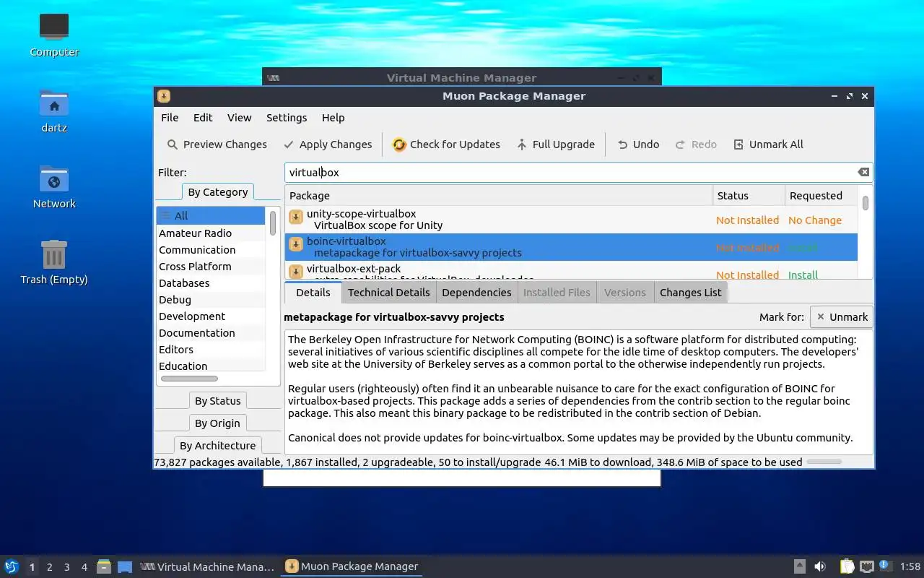Open the volume control tray icon
The width and height of the screenshot is (924, 578).
[820, 566]
